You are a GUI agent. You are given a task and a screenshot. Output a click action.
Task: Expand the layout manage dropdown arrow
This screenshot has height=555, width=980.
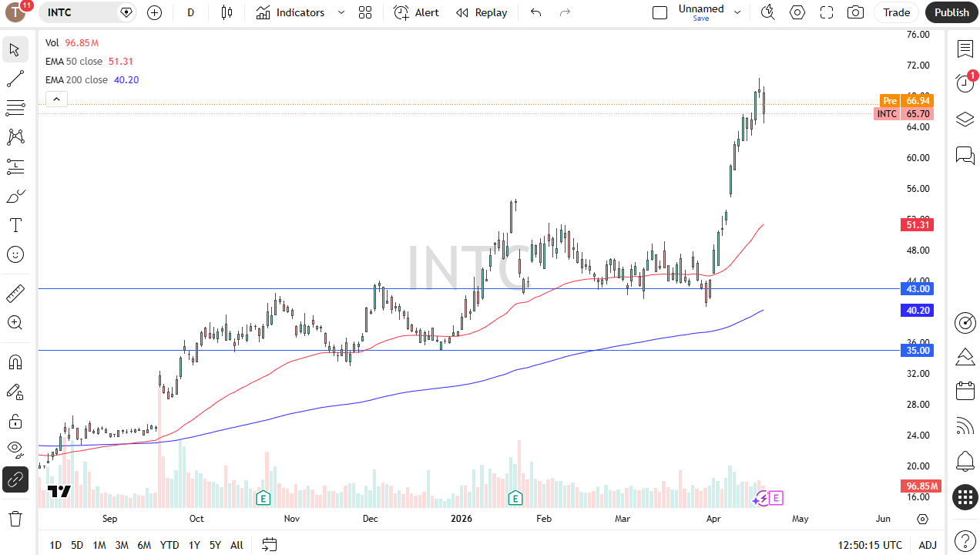(x=737, y=12)
